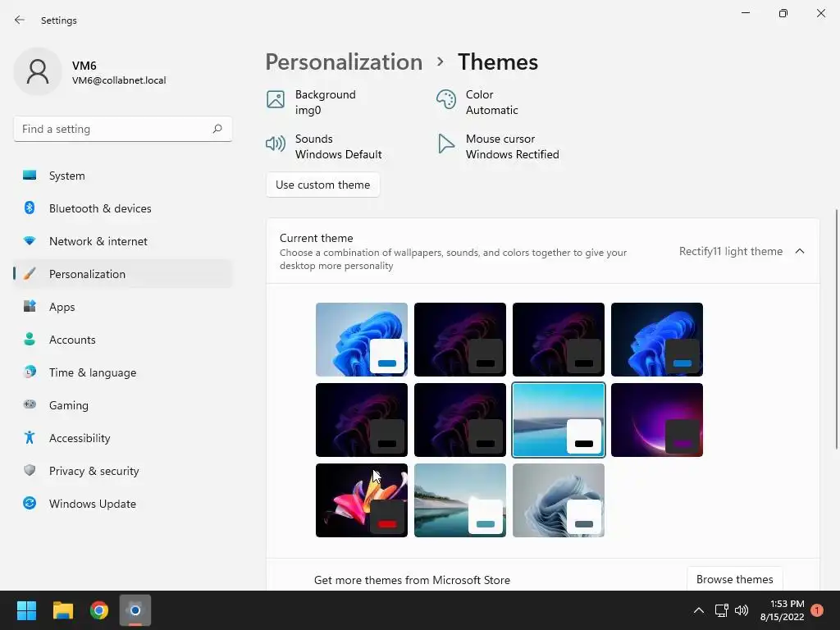Viewport: 840px width, 630px height.
Task: Open Sounds Windows Default settings
Action: (323, 146)
